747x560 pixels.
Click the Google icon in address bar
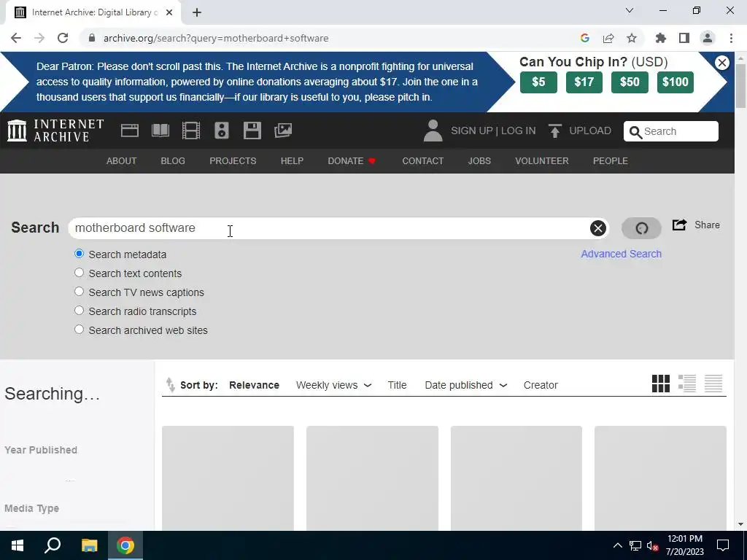click(x=585, y=38)
